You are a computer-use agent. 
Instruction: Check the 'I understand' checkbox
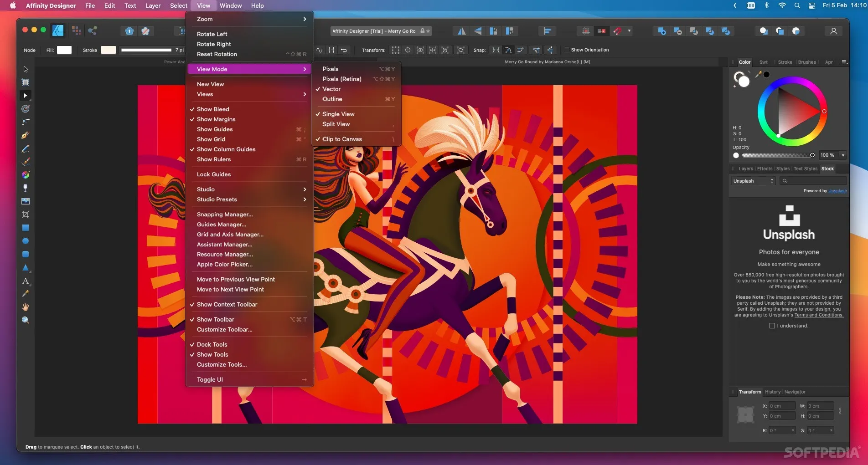pos(772,326)
